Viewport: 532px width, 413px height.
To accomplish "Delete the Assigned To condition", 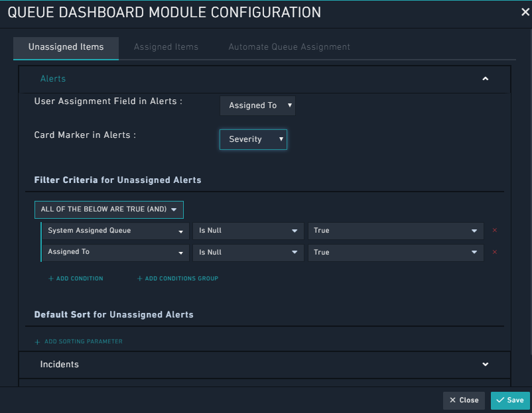I will [495, 252].
